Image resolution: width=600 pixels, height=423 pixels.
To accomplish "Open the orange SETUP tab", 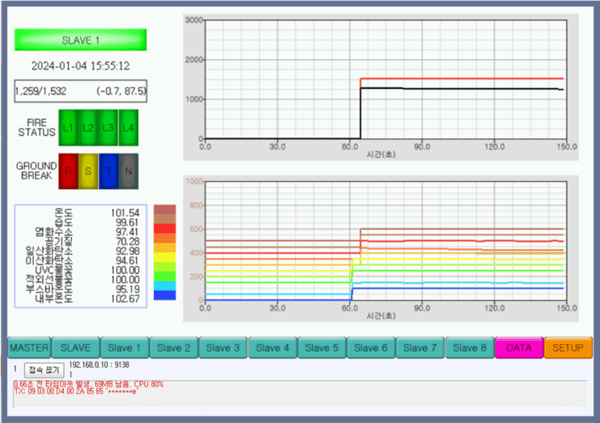I will coord(567,348).
